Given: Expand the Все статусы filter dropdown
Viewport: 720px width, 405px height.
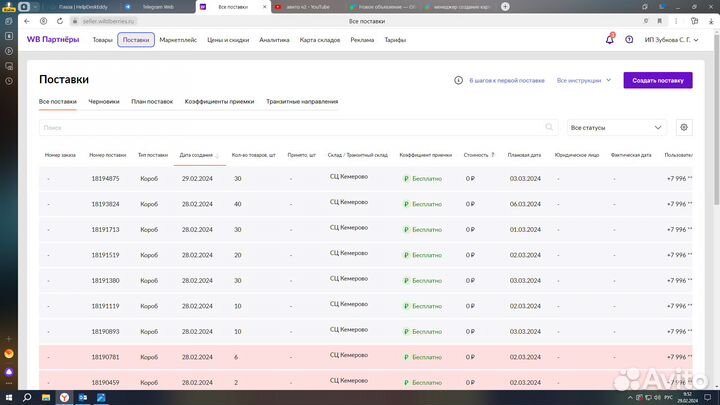Looking at the screenshot, I should tap(616, 128).
